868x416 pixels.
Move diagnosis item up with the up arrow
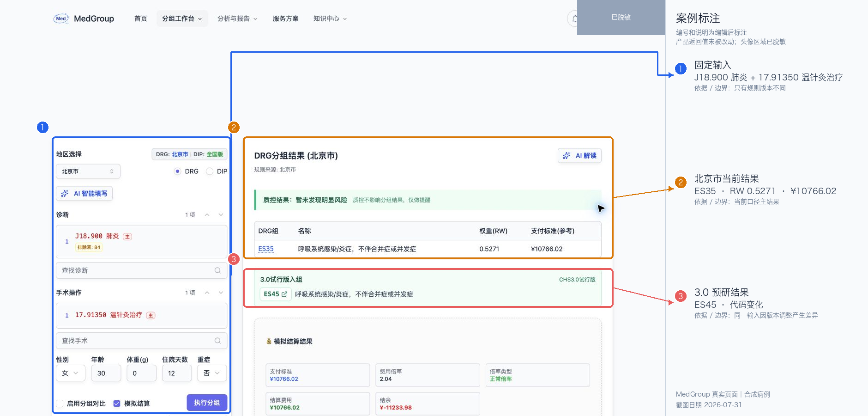click(207, 214)
